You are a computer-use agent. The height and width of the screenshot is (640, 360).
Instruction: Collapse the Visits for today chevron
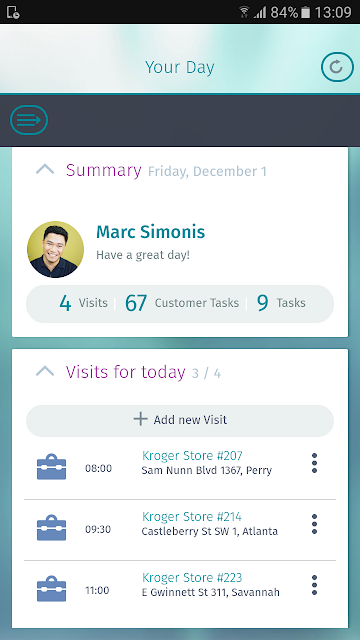click(x=45, y=371)
